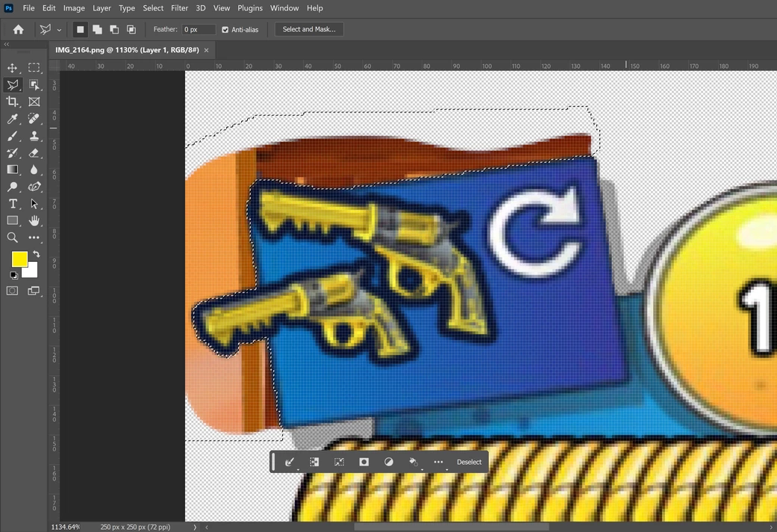Viewport: 777px width, 532px height.
Task: Open the Select menu
Action: point(153,8)
